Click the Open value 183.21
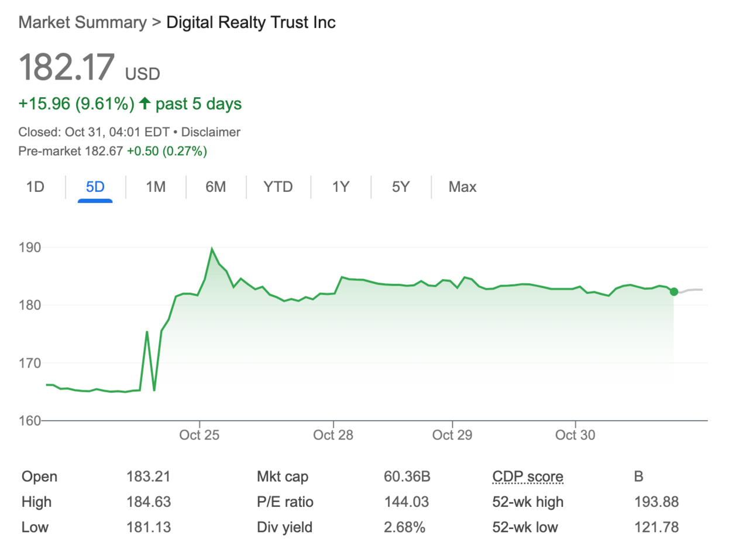This screenshot has height=556, width=756. point(148,476)
